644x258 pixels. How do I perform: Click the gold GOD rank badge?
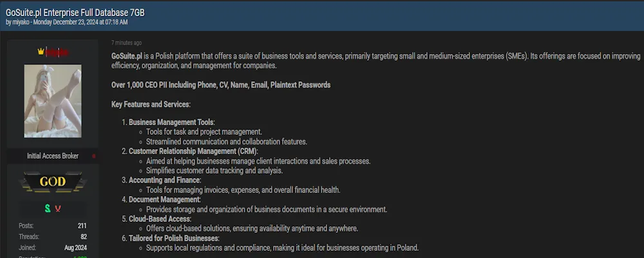[52, 182]
